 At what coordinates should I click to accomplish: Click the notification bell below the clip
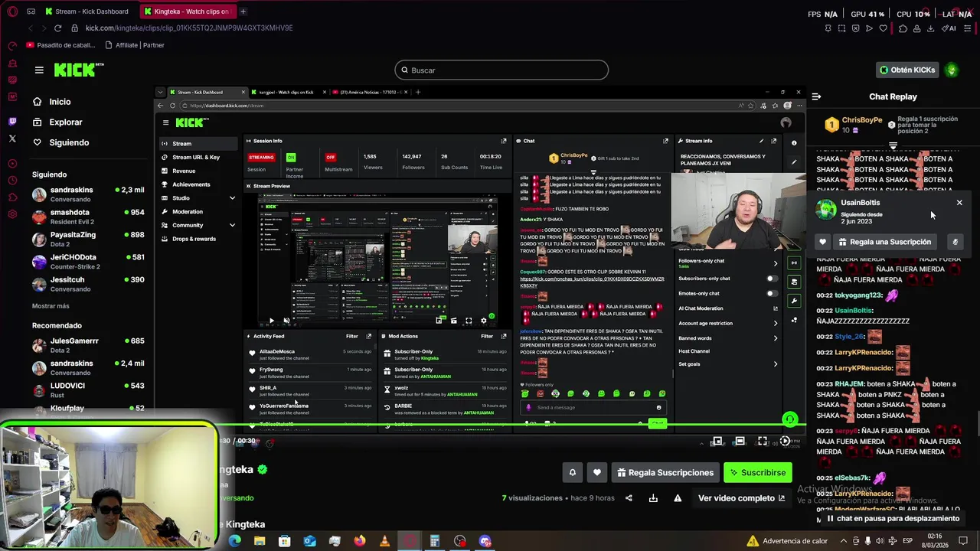pyautogui.click(x=572, y=472)
